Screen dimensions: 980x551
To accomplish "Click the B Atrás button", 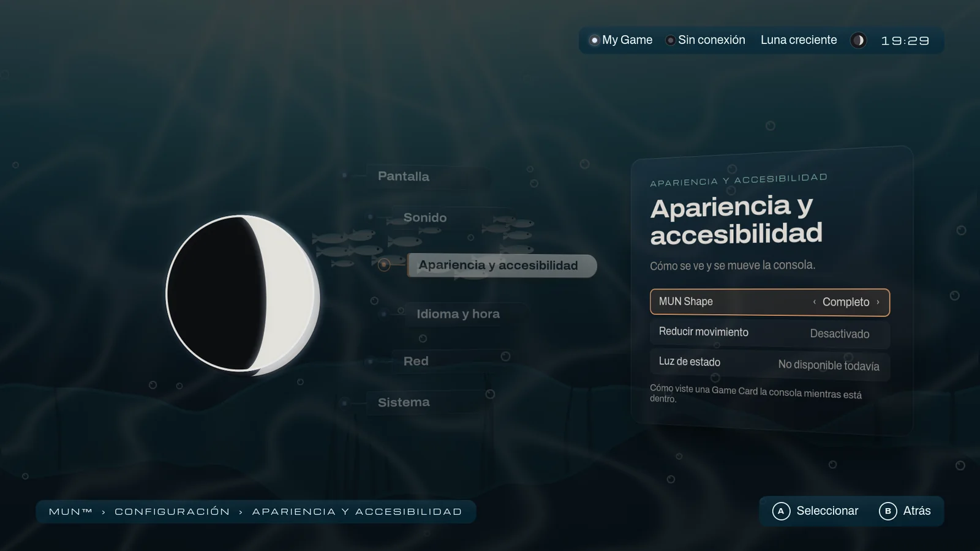I will tap(905, 511).
